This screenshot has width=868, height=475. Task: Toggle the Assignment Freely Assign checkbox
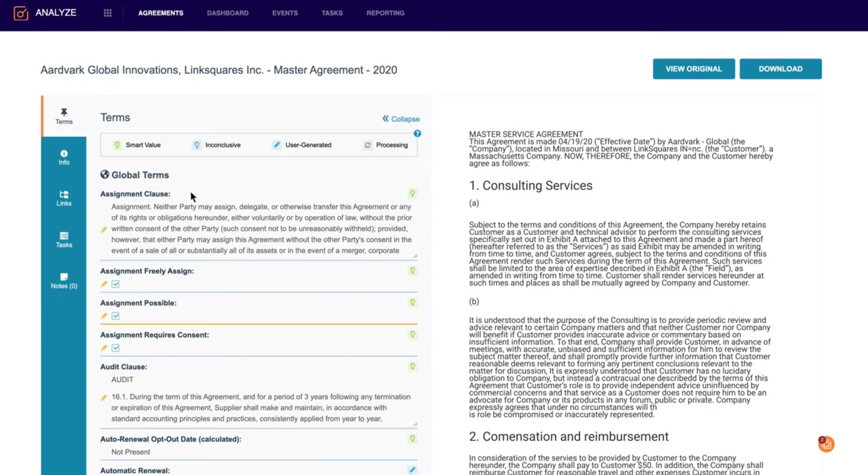[x=115, y=284]
